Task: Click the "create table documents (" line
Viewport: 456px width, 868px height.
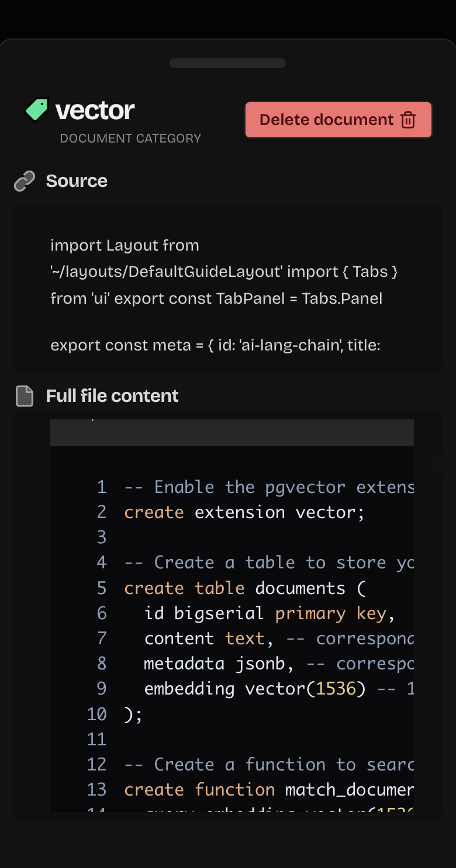Action: click(x=245, y=588)
